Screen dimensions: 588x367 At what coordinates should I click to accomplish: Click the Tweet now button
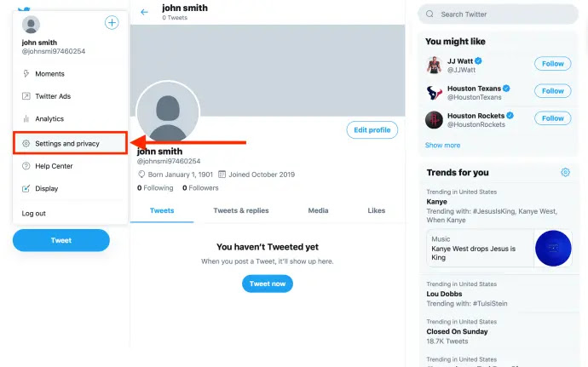click(268, 284)
